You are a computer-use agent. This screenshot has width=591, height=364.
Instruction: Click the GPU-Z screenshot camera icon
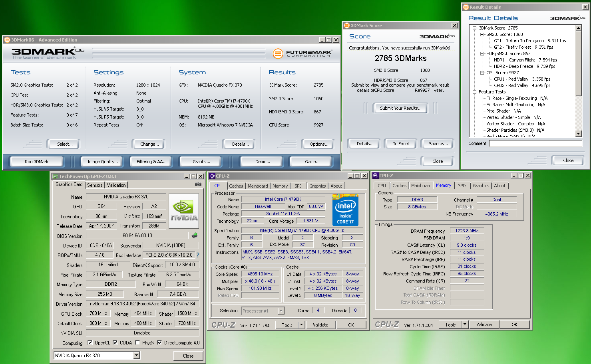[198, 184]
